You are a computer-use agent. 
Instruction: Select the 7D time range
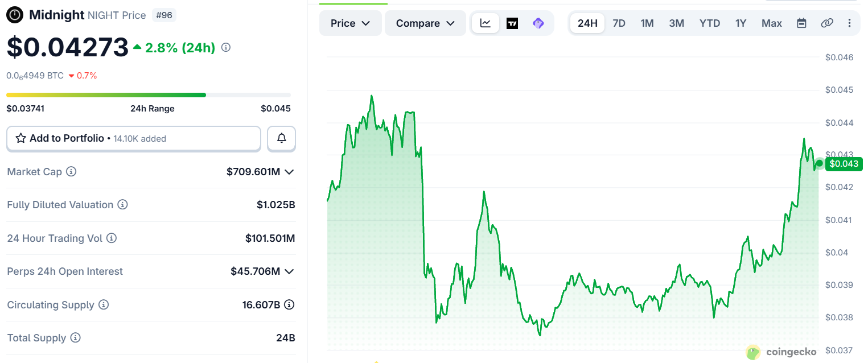(x=619, y=23)
